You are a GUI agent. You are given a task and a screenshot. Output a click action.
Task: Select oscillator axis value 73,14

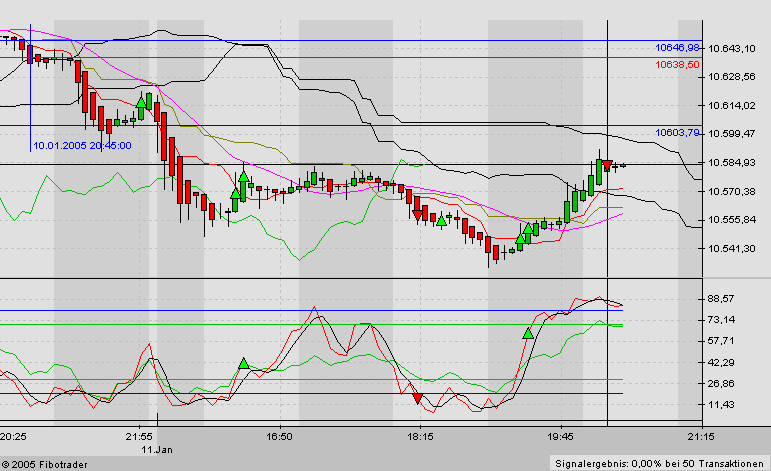click(721, 320)
